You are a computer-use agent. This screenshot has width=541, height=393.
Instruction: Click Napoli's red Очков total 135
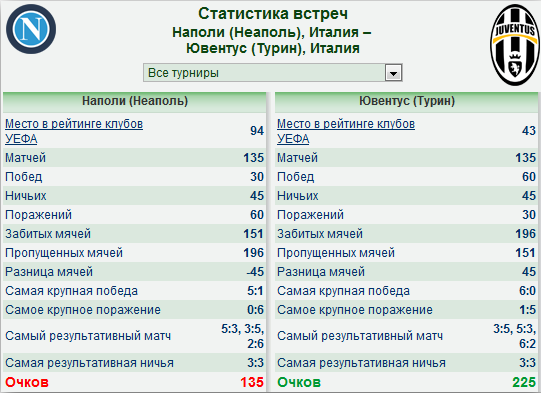tap(252, 382)
